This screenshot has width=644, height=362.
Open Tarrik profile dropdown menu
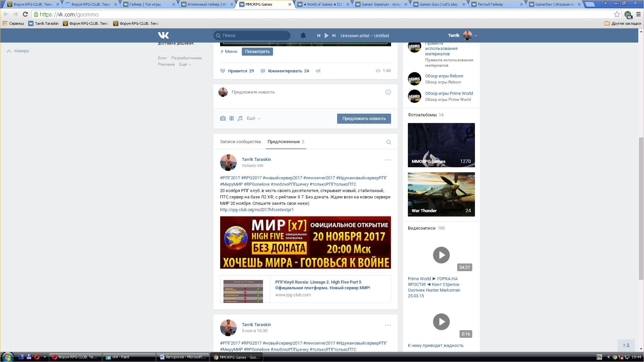(462, 36)
